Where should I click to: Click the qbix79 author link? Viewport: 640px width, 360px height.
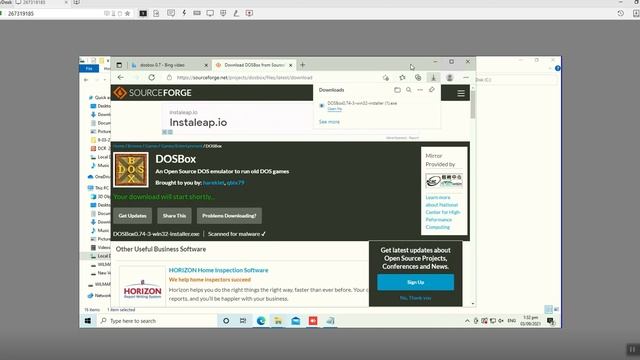pos(236,182)
